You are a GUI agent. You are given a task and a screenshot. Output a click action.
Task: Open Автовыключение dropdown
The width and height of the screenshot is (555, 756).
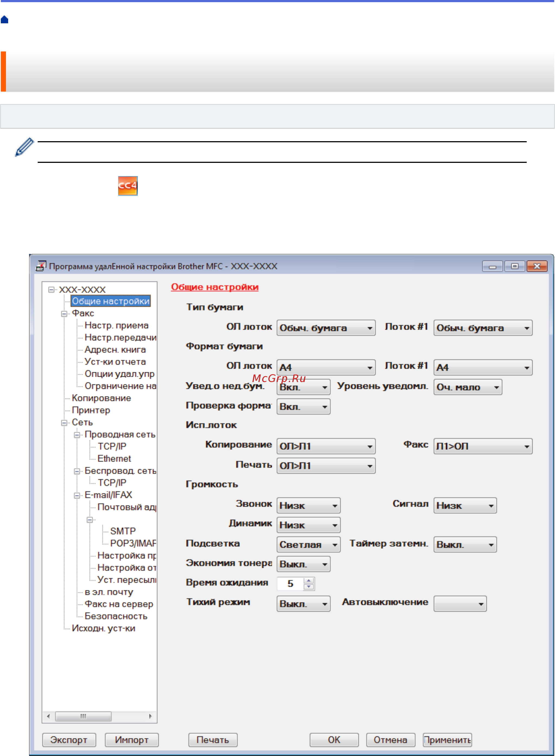coord(460,604)
